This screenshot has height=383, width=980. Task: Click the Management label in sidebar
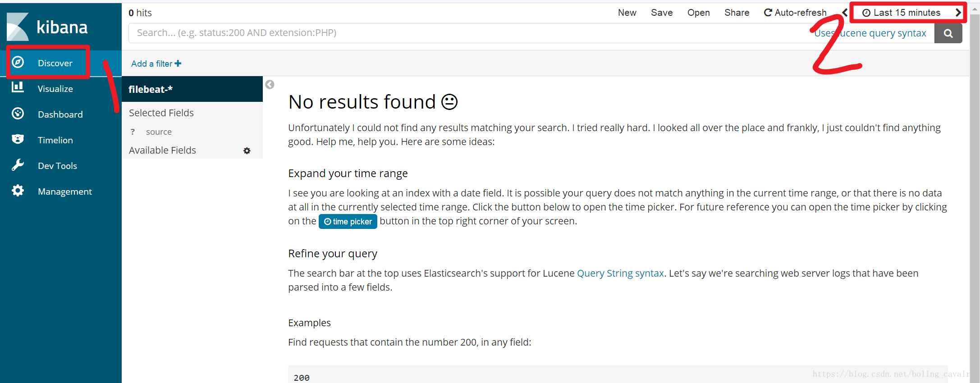pyautogui.click(x=65, y=191)
